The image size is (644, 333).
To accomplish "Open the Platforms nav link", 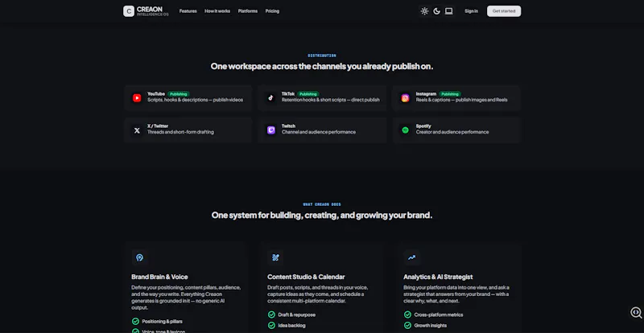I will point(248,11).
